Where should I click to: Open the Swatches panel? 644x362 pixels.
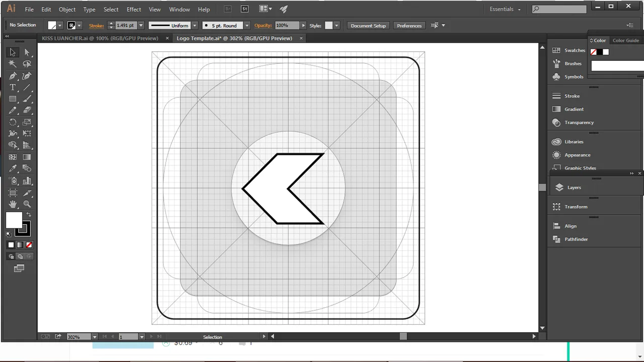point(569,50)
